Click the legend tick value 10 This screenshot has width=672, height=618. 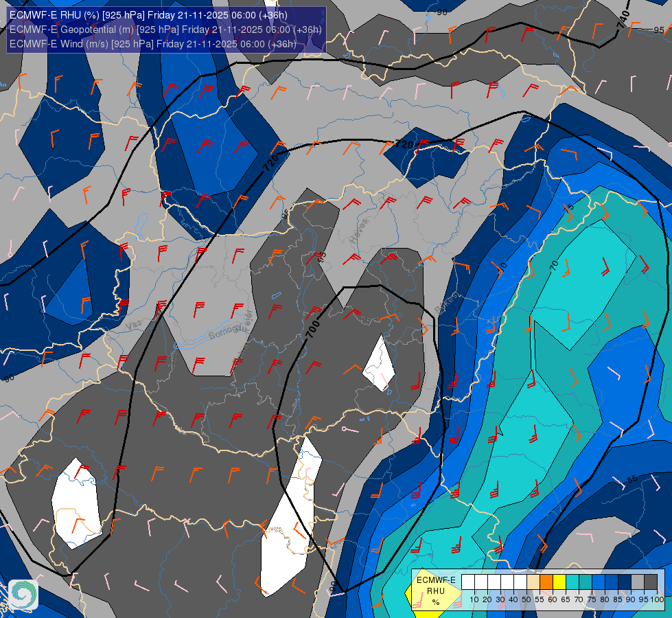pos(474,599)
